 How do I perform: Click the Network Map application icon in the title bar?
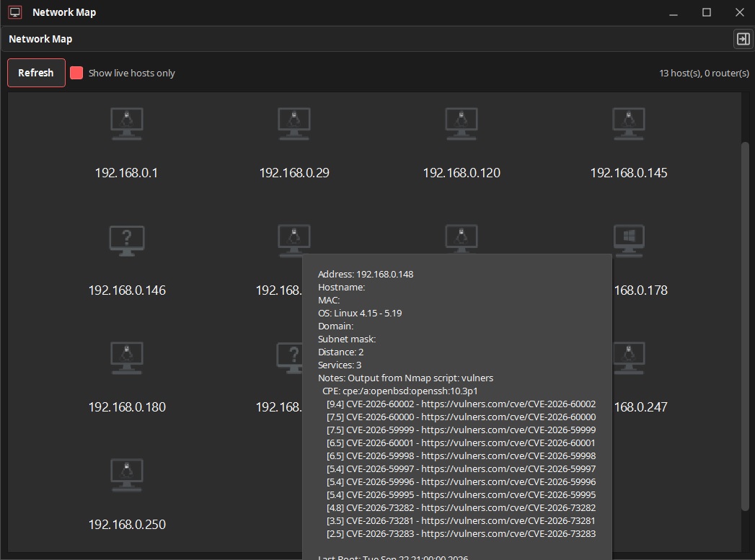(x=15, y=12)
